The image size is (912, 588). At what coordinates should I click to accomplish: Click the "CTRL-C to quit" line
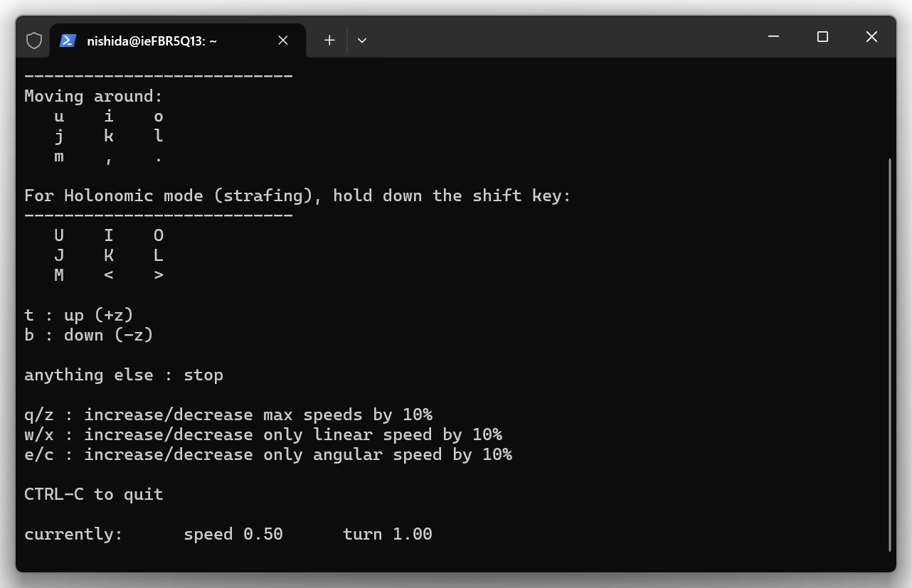tap(94, 494)
